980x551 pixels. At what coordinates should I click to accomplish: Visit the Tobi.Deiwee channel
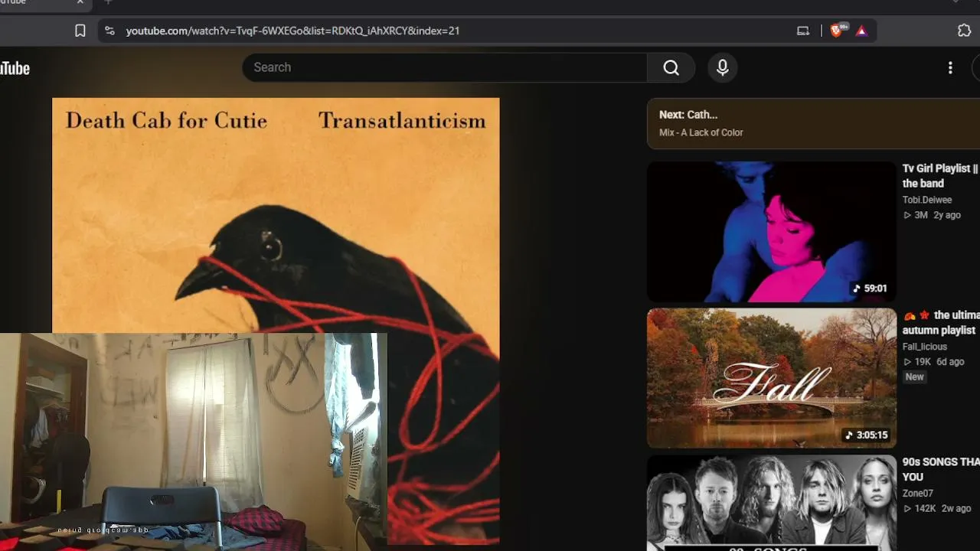[x=927, y=200]
